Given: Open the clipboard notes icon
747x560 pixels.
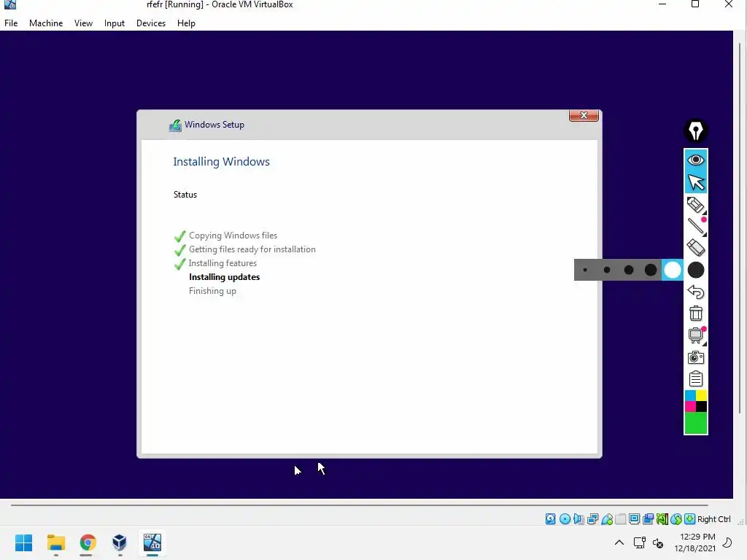Looking at the screenshot, I should coord(695,379).
